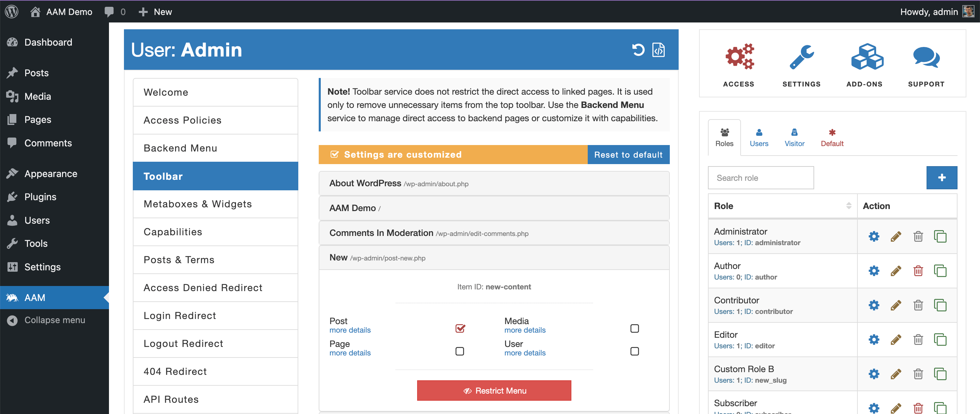
Task: Edit the Administrator role with pencil icon
Action: [x=896, y=236]
